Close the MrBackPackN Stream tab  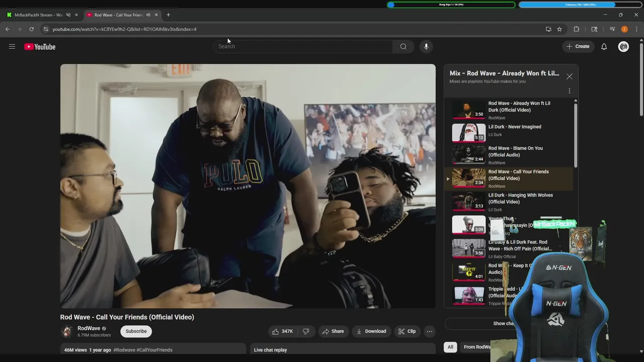coord(76,15)
